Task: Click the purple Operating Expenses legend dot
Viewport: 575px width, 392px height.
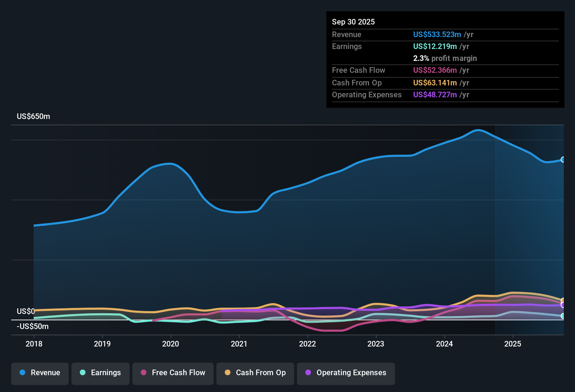Action: tap(308, 373)
